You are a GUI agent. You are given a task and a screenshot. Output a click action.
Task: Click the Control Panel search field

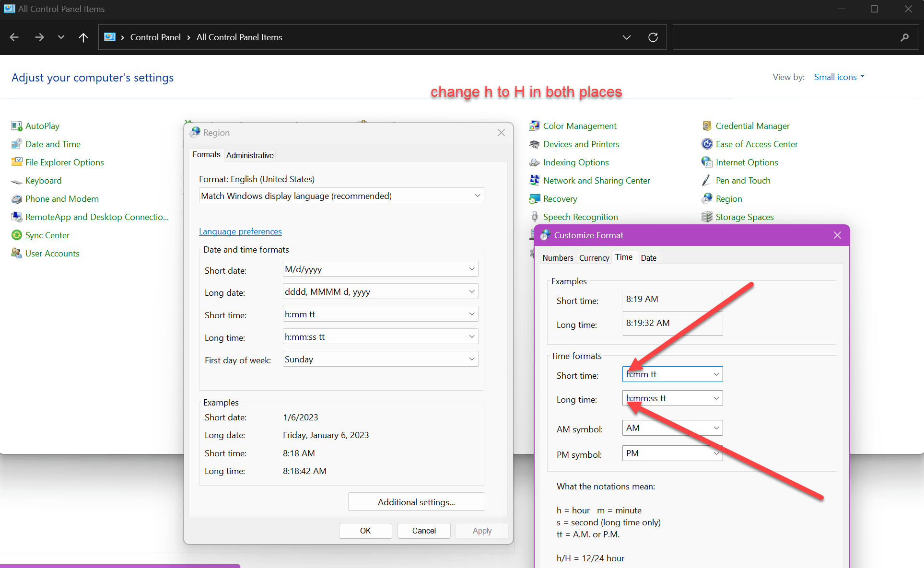[x=795, y=37]
